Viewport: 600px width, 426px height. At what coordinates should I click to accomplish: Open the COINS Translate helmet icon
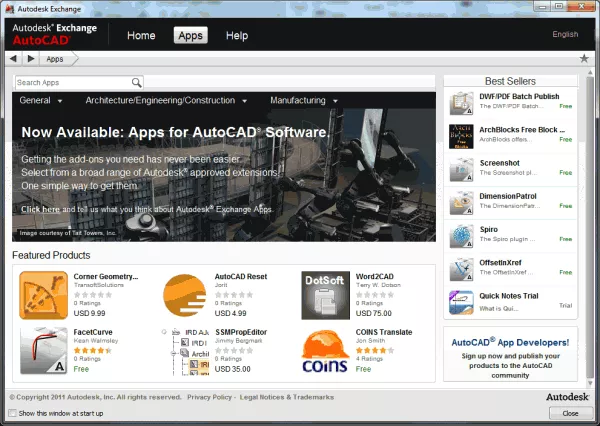click(x=325, y=351)
